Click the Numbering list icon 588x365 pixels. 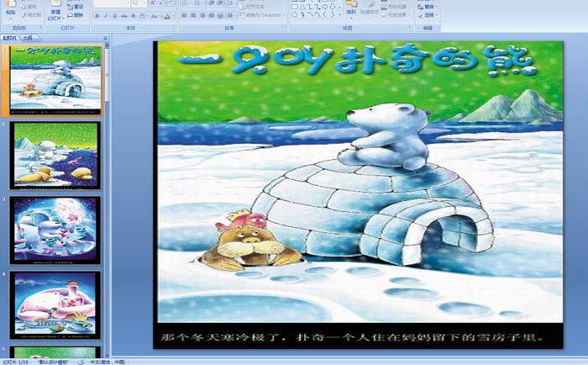coord(197,3)
